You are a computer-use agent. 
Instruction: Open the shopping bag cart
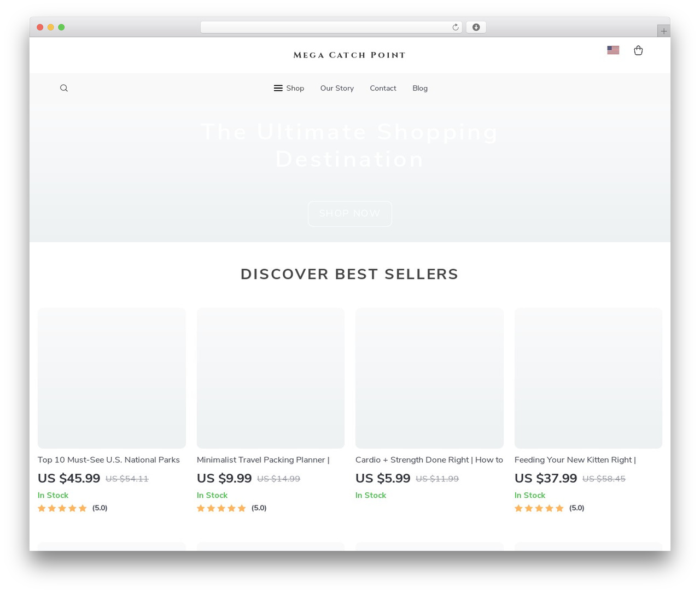pos(638,50)
